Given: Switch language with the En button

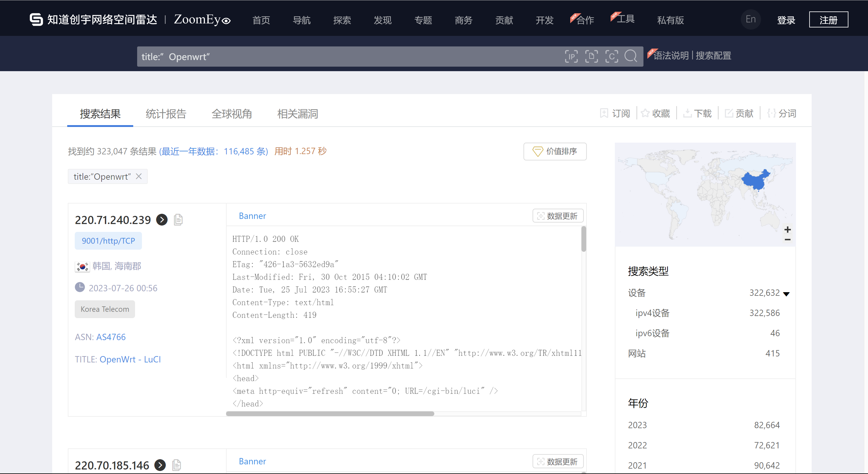Looking at the screenshot, I should coord(750,19).
